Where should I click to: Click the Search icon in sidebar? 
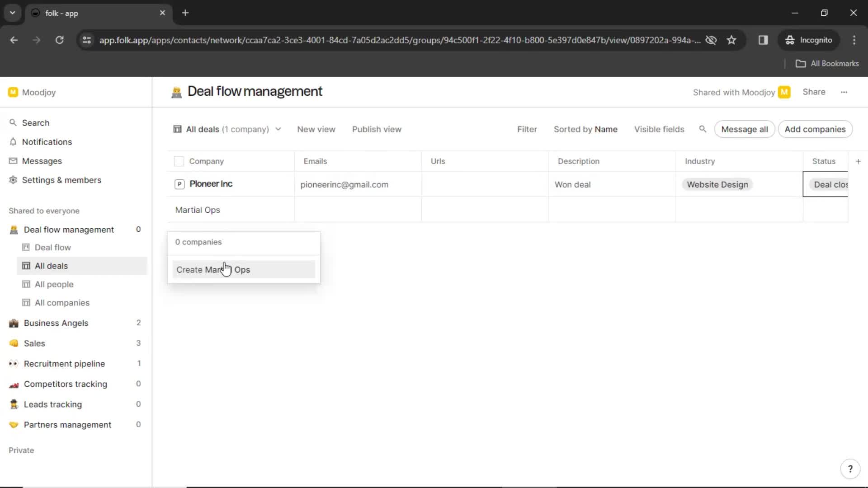[13, 122]
